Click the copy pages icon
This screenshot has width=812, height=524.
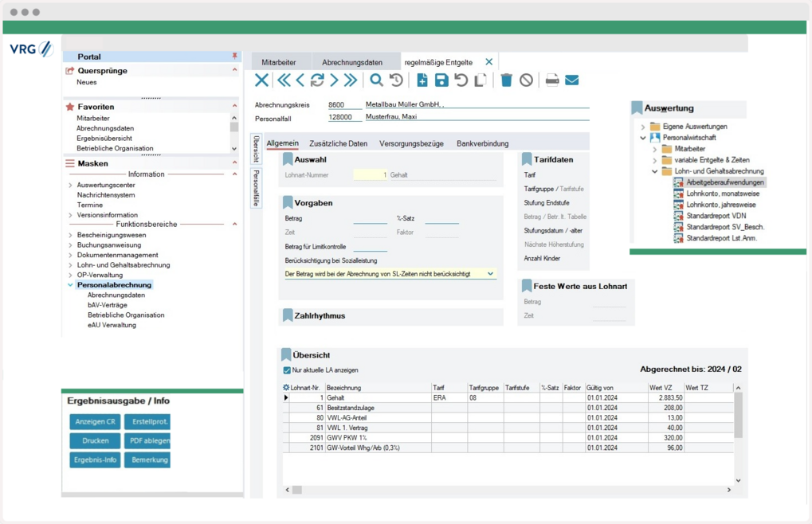click(x=480, y=80)
